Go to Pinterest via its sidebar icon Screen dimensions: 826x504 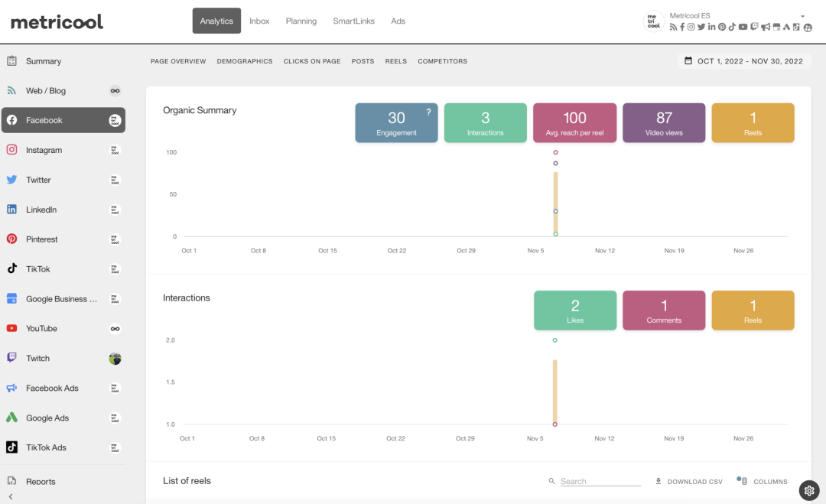[x=11, y=239]
